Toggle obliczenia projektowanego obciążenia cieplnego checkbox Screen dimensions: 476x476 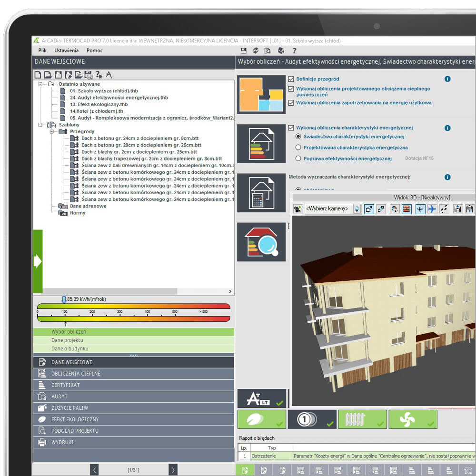(291, 89)
